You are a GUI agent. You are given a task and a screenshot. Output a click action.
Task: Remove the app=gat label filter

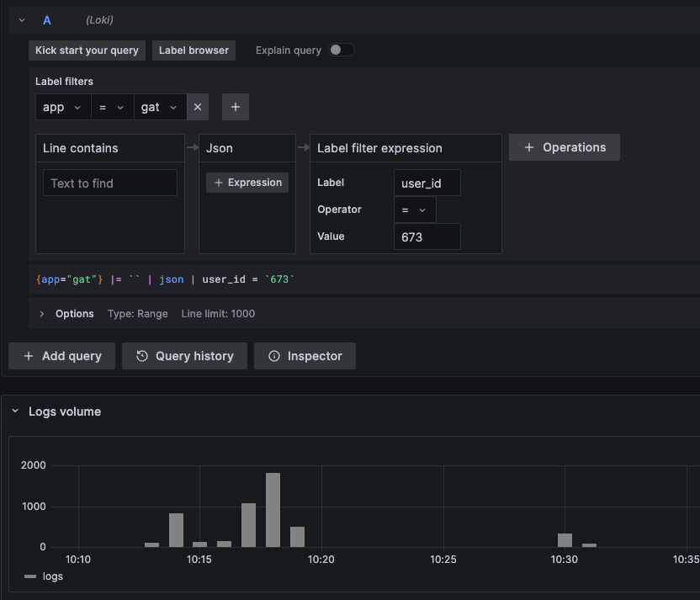[197, 107]
